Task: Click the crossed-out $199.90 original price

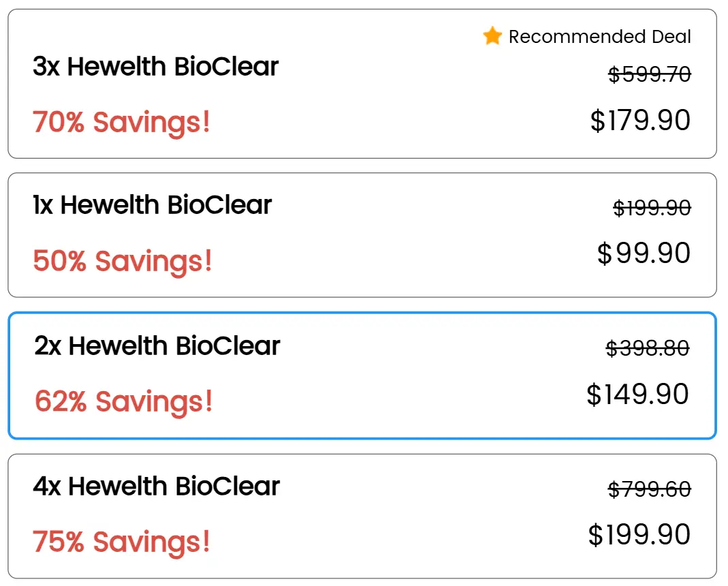Action: [x=652, y=208]
